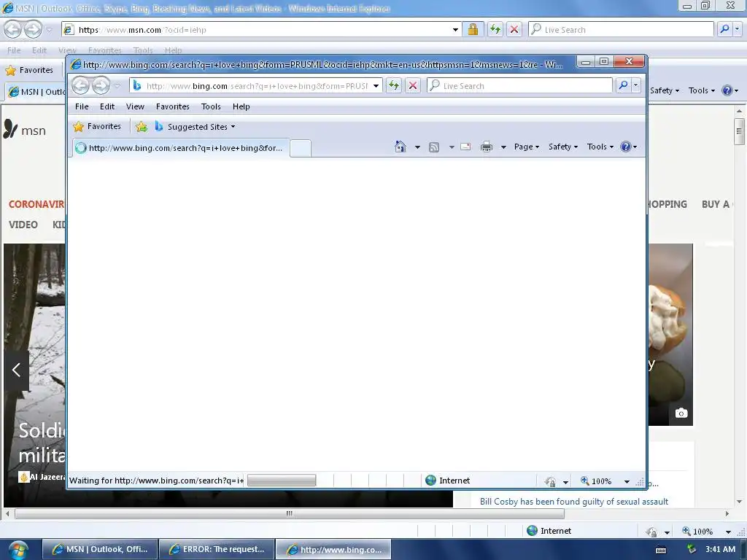Click Forward button in Bing window

point(101,86)
